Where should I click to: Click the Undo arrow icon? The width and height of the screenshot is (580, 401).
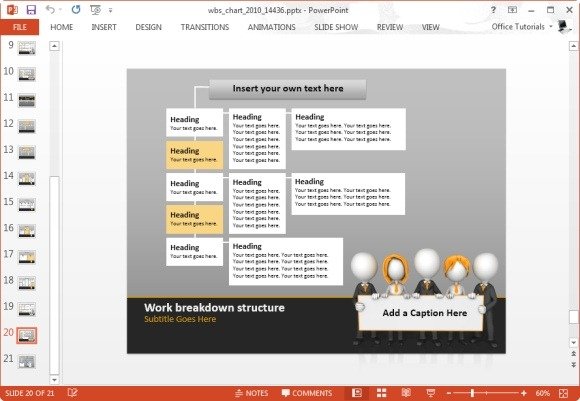click(50, 10)
